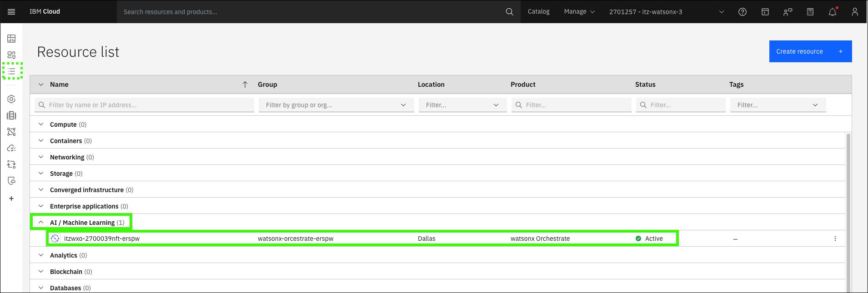Viewport: 868px width, 293px height.
Task: Open overflow menu for itzwxo resource row
Action: tap(835, 238)
